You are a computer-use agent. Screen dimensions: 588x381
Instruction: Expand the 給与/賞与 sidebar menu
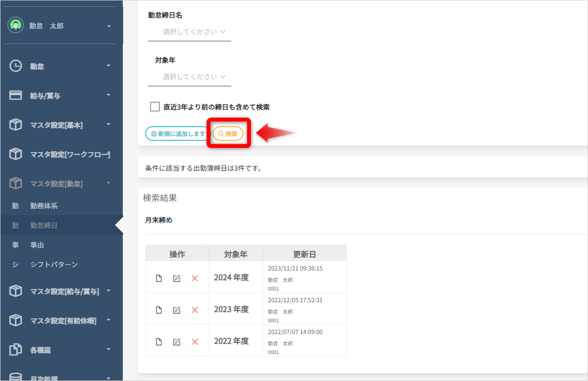[61, 95]
